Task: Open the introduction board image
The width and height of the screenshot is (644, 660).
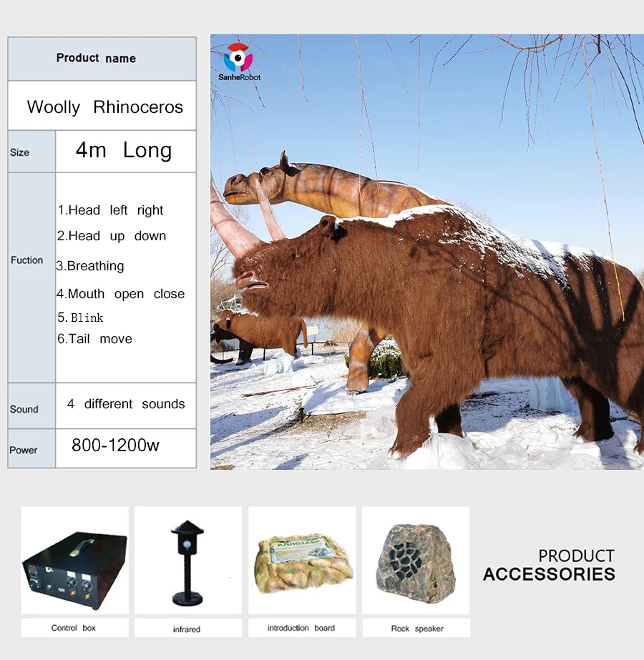Action: 301,560
